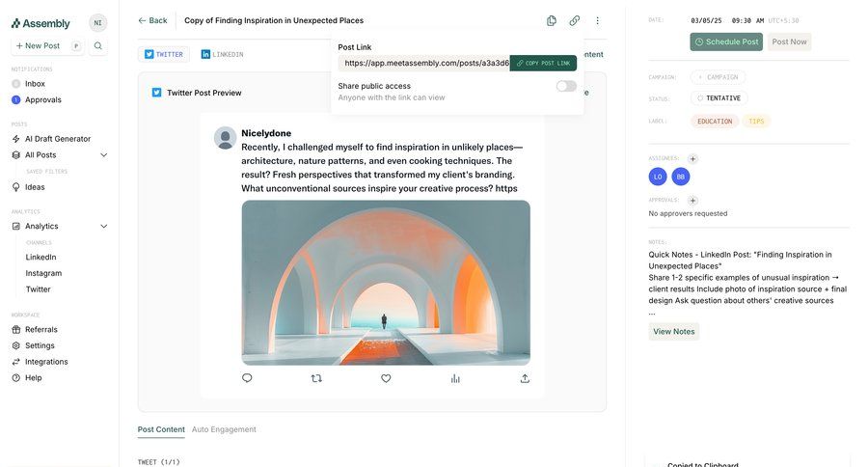Click the reply comment icon under tweet

(x=247, y=378)
